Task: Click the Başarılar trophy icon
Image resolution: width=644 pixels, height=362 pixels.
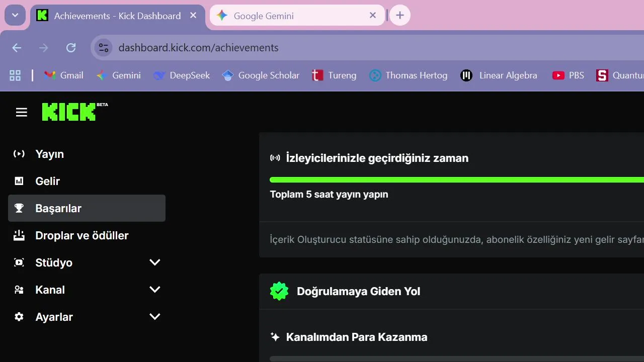Action: tap(19, 208)
